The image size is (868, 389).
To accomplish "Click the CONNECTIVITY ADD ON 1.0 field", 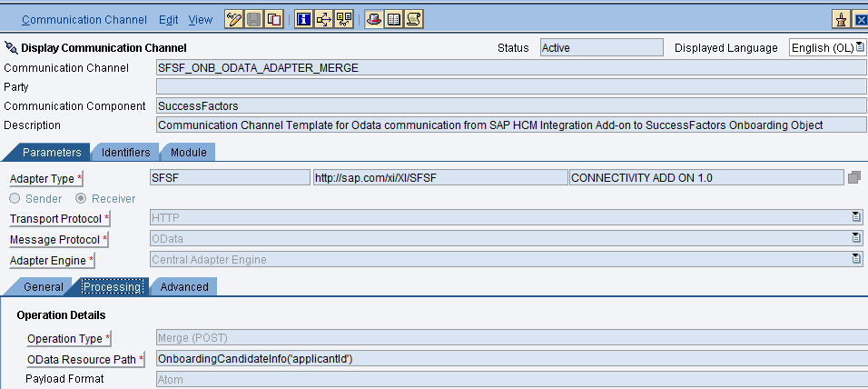I will click(x=706, y=177).
